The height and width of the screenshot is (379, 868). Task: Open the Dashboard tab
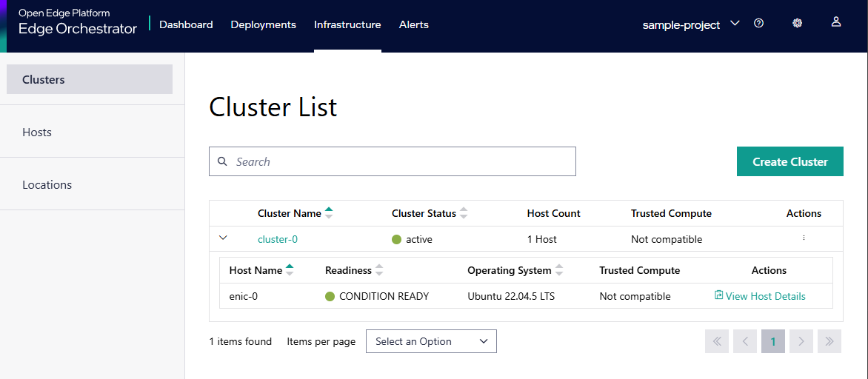pyautogui.click(x=186, y=24)
